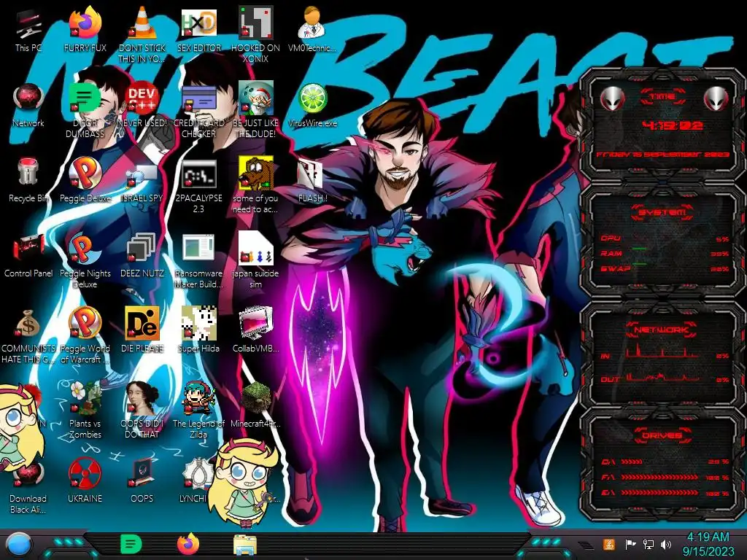The width and height of the screenshot is (747, 560).
Task: Click the taskbar date 9/15/2023
Action: (x=708, y=552)
